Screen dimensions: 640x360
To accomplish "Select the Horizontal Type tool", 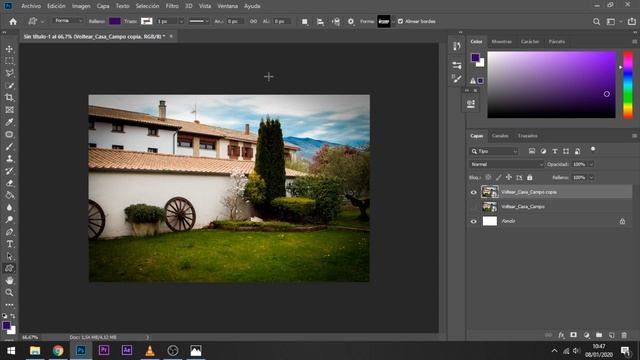I will 9,244.
